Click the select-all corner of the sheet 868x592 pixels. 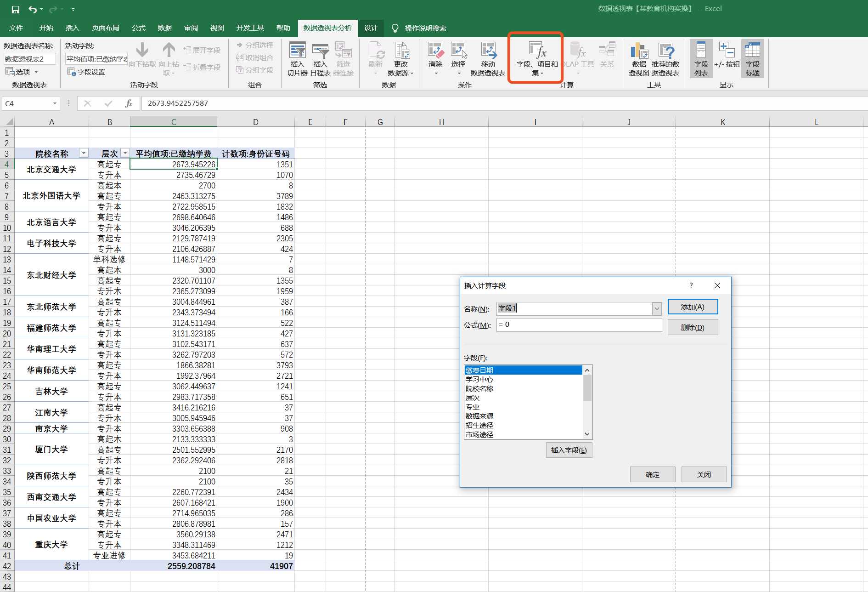[7, 122]
